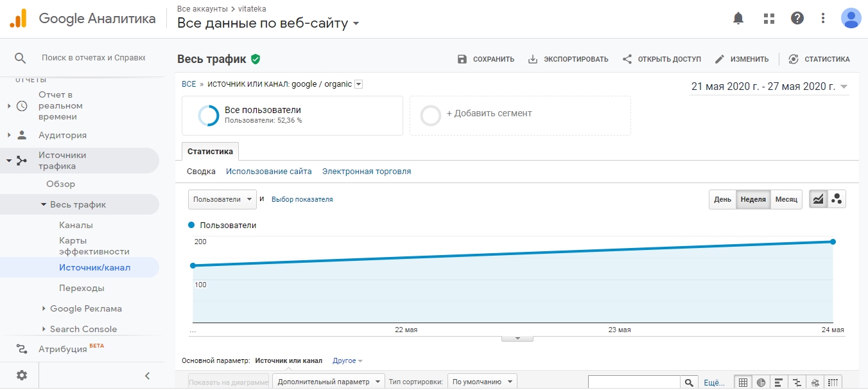The height and width of the screenshot is (390, 868).
Task: Open Каналы report in sidebar
Action: [76, 225]
